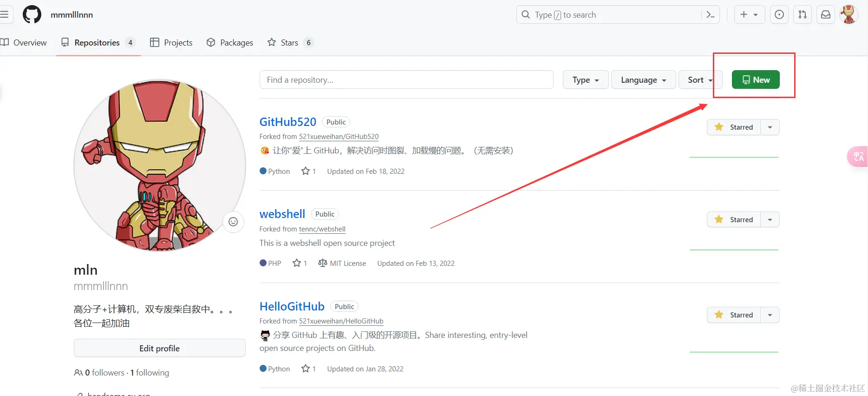
Task: Switch to the Overview tab
Action: (24, 43)
